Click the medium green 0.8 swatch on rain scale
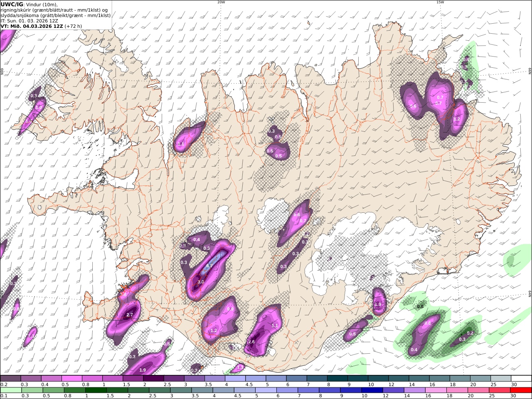Image resolution: width=532 pixels, height=399 pixels. (x=74, y=390)
